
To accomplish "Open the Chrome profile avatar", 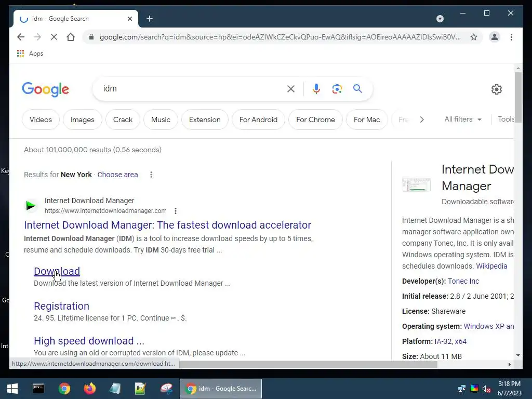I will (x=495, y=37).
